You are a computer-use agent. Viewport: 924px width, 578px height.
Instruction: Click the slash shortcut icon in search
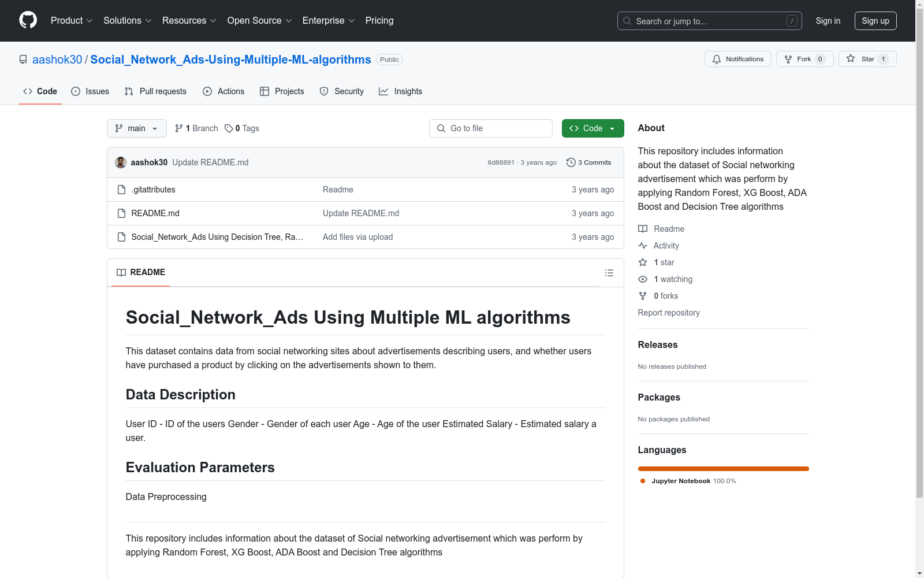coord(792,21)
